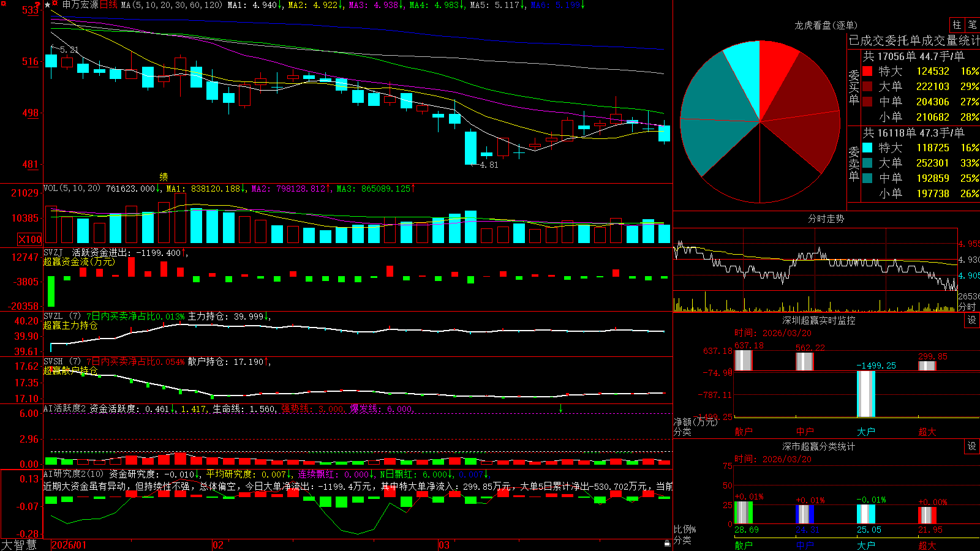
Task: Click AI活跃度2 indicator label
Action: pyautogui.click(x=65, y=408)
